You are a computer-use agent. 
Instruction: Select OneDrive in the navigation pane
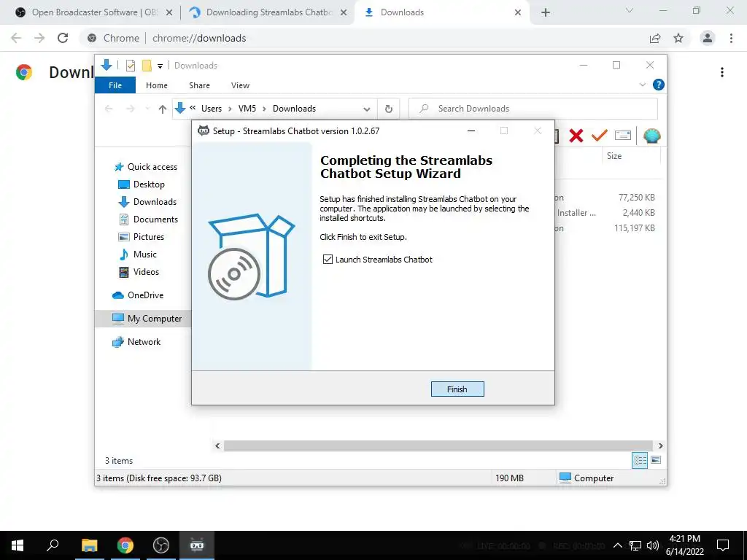click(x=138, y=295)
